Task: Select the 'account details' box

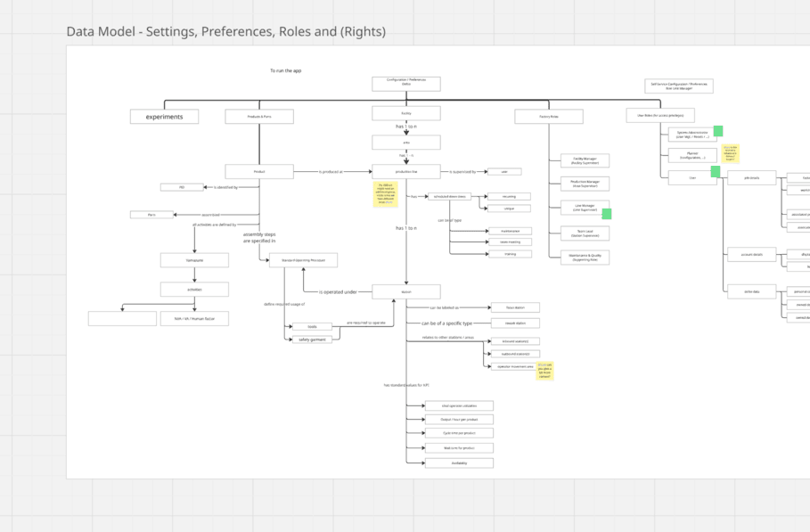Action: (751, 255)
